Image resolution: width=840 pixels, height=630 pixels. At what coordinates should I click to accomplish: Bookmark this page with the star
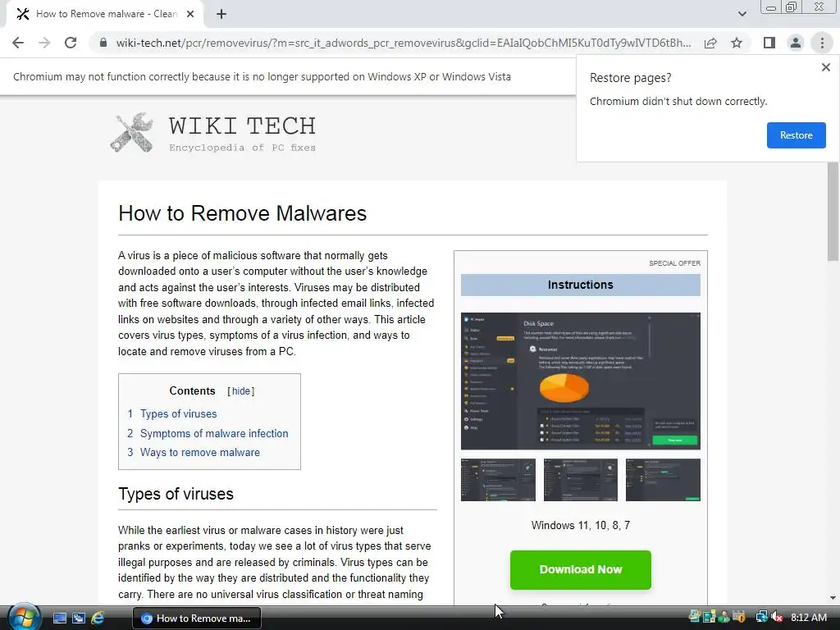pos(737,43)
